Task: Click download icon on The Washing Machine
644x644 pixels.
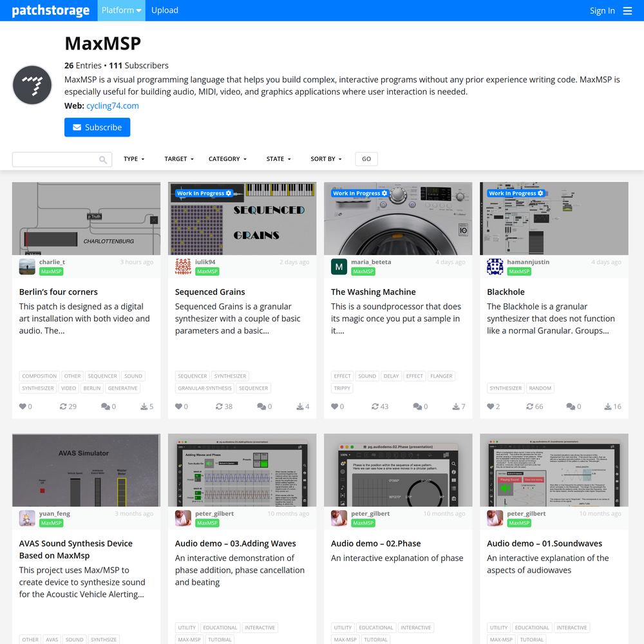Action: 456,406
